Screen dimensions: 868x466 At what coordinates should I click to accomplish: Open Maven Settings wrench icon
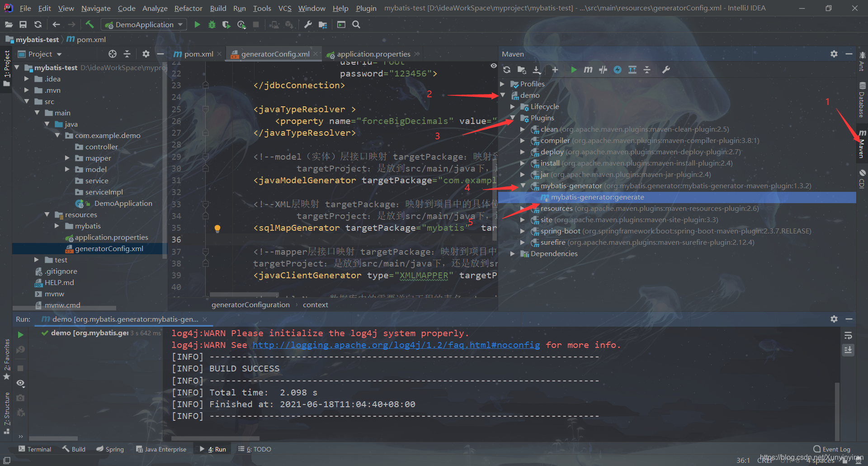tap(666, 70)
